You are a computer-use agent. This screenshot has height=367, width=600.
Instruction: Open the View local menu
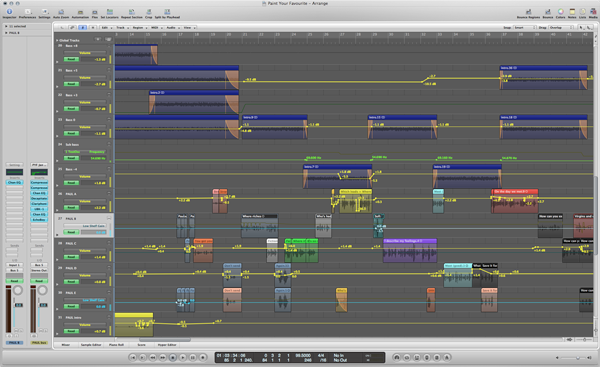[189, 28]
